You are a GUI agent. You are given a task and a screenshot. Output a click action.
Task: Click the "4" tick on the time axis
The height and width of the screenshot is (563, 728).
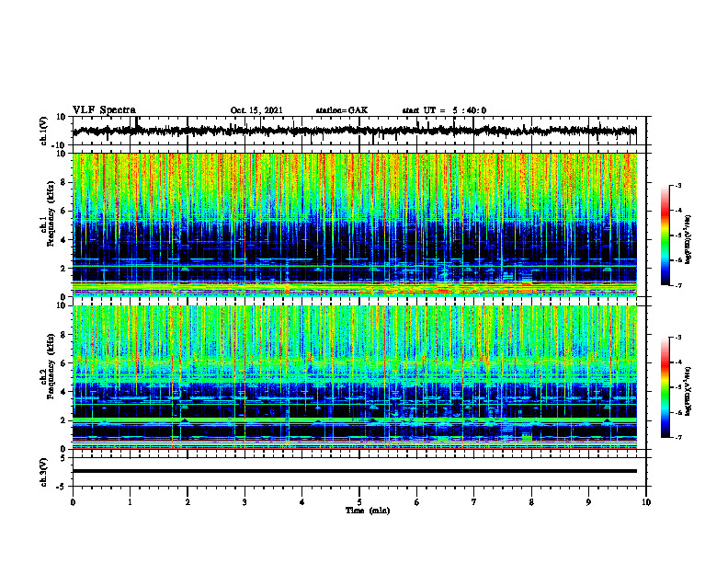[x=302, y=502]
